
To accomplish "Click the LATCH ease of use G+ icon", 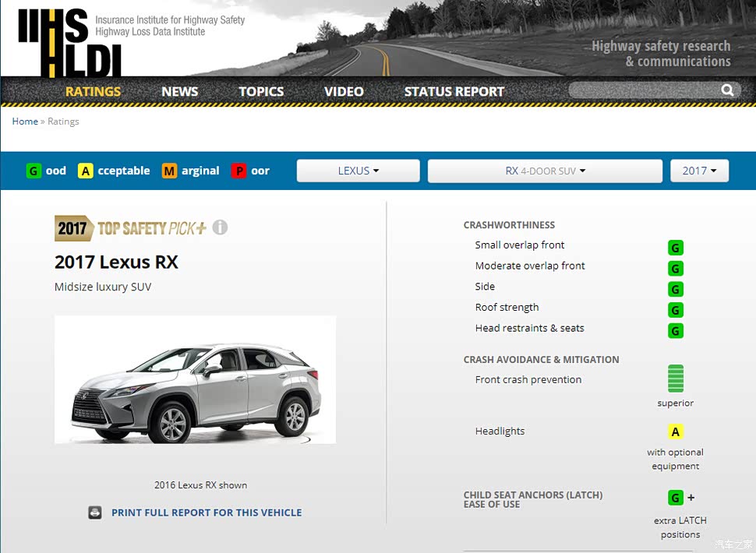I will [x=680, y=498].
